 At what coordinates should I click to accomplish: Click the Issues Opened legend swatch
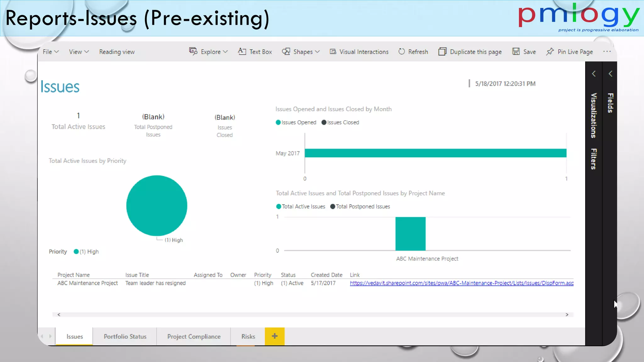point(278,123)
